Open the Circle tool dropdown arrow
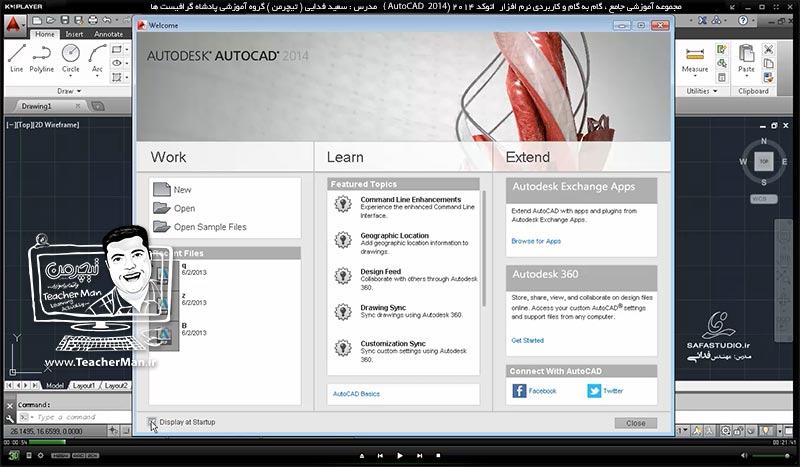800x467 pixels. [70, 76]
